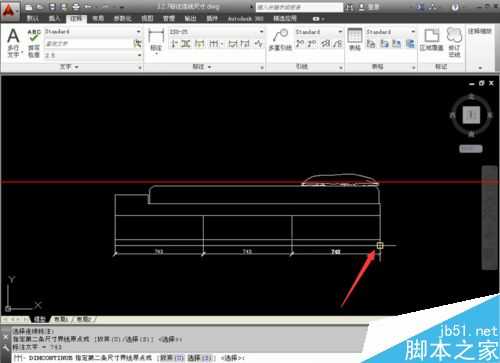The image size is (500, 363).
Task: Switch to the Model (模型) tab
Action: coord(40,319)
